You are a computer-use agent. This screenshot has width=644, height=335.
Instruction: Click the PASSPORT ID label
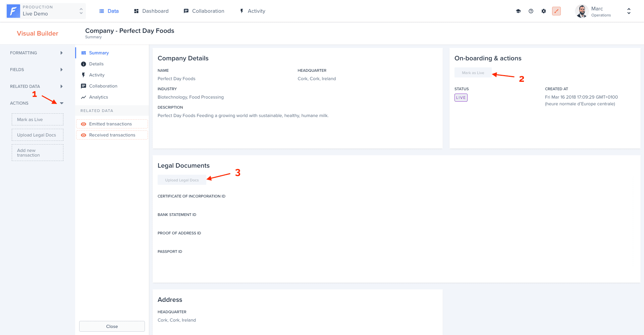click(x=170, y=252)
